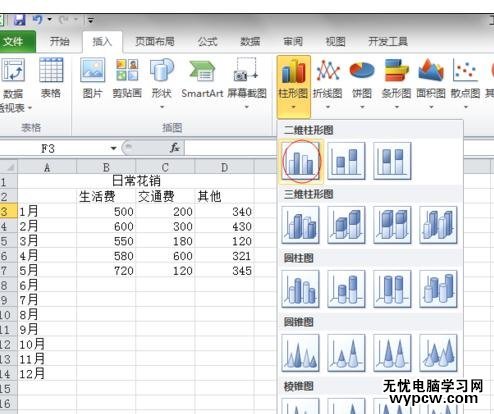This screenshot has height=414, width=494.
Task: Open the Customize Quick Access Toolbar dropdown
Action: pyautogui.click(x=90, y=20)
